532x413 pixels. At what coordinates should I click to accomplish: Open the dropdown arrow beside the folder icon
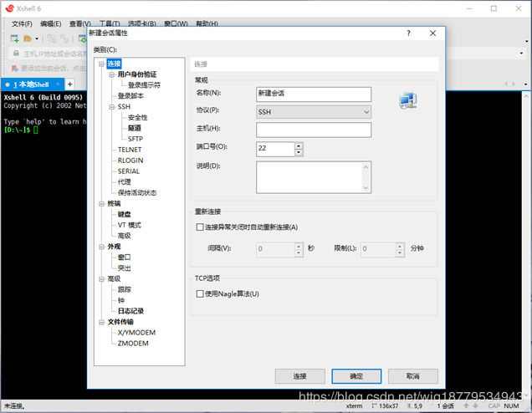(37, 39)
